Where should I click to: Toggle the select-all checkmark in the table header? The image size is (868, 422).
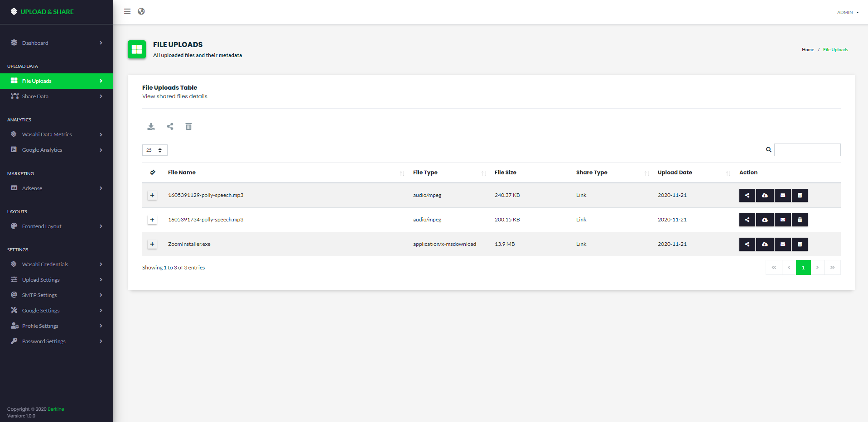[x=153, y=173]
